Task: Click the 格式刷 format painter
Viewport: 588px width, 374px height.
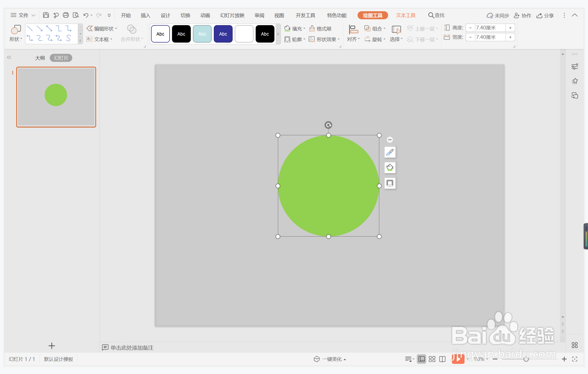Action: click(320, 29)
